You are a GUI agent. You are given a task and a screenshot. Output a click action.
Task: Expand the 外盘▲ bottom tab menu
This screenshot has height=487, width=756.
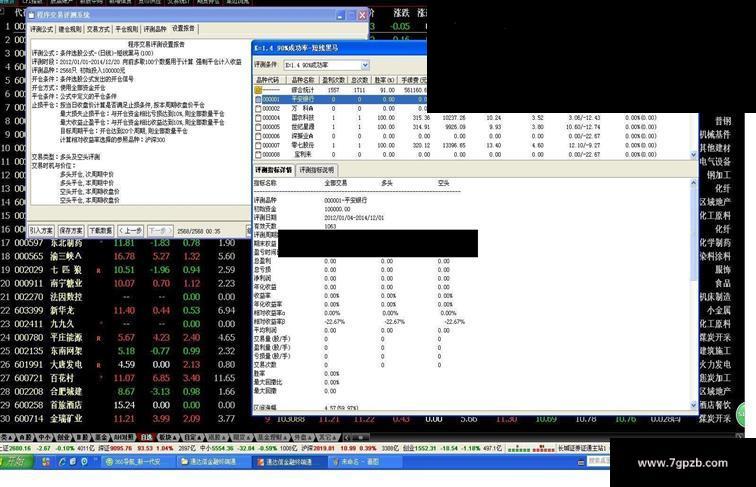coord(303,437)
